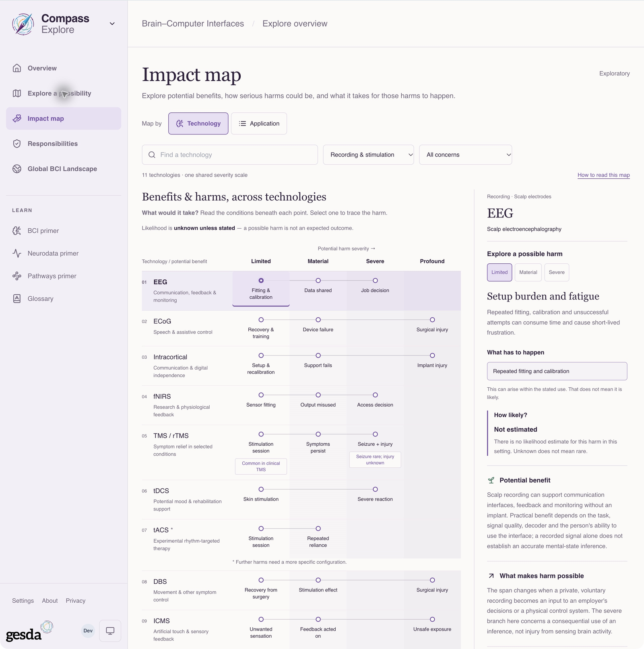Click the shield icon beside Responsibilities
The image size is (644, 649).
click(x=17, y=144)
